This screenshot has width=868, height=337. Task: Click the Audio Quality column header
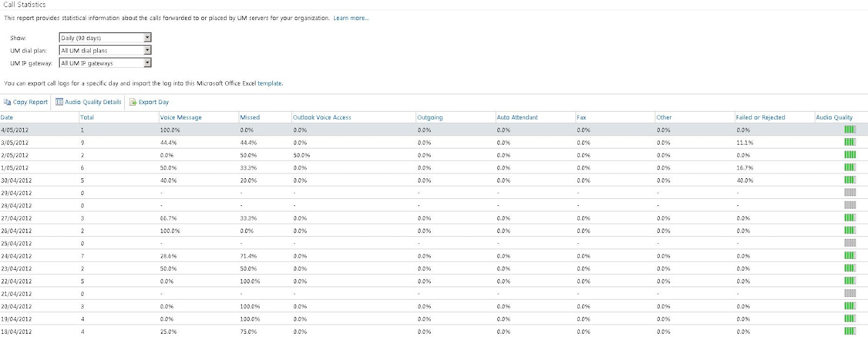[834, 118]
